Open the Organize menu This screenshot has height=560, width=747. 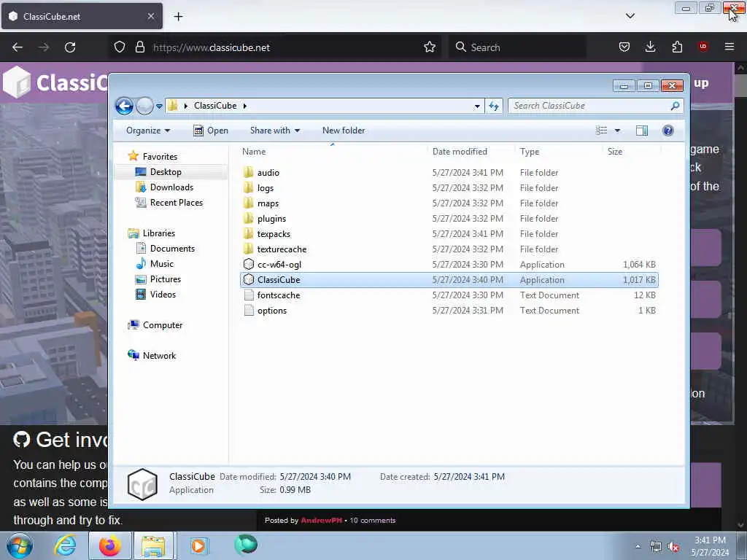[147, 131]
